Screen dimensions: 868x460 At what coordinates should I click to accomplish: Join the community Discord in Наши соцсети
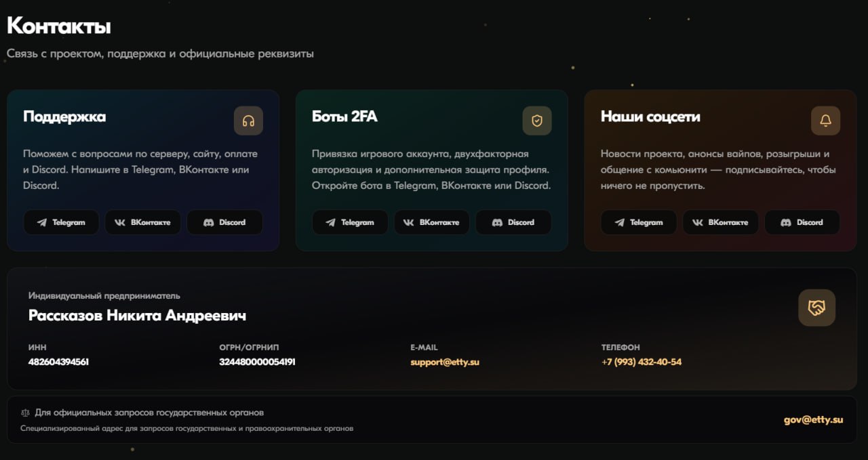(802, 222)
